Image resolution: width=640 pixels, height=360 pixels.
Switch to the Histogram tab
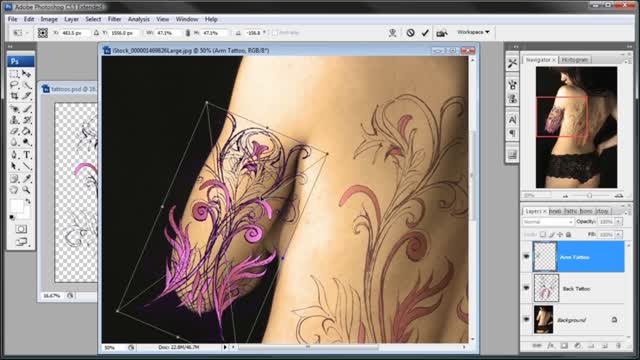click(x=575, y=60)
